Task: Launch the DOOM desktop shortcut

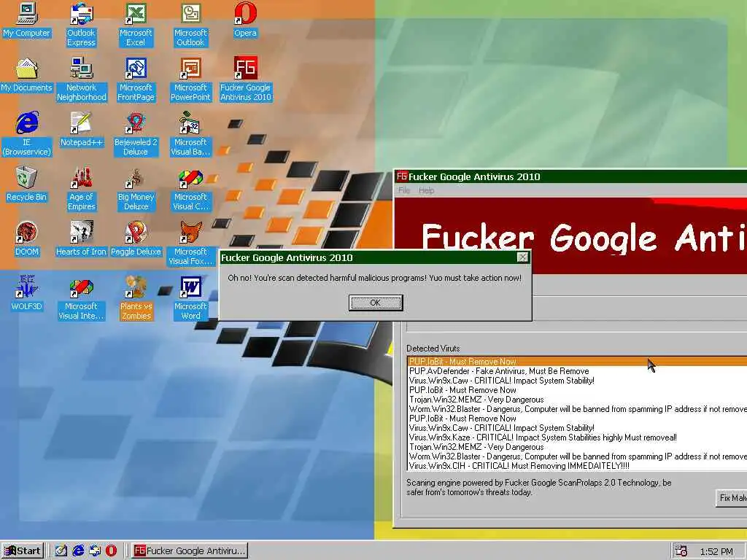Action: coord(27,239)
